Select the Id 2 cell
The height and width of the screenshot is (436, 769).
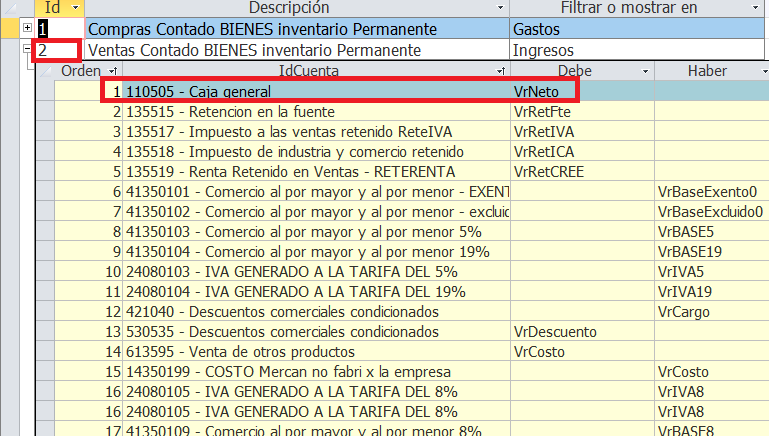(60, 50)
